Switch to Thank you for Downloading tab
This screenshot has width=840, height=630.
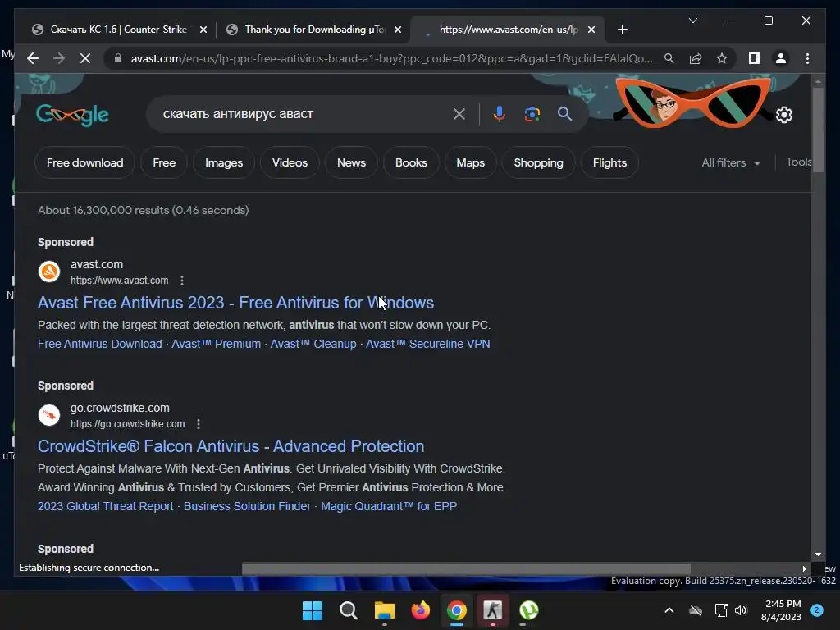(x=313, y=30)
